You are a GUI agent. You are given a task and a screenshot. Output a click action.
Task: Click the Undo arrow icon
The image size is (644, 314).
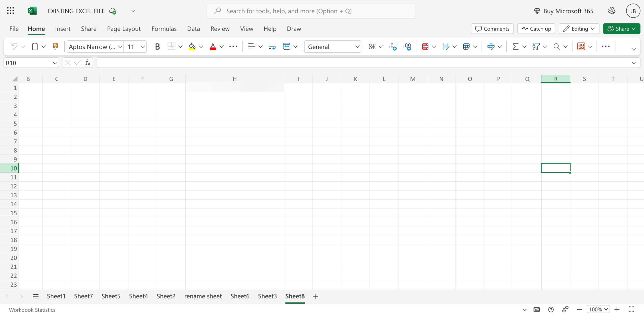(x=14, y=47)
